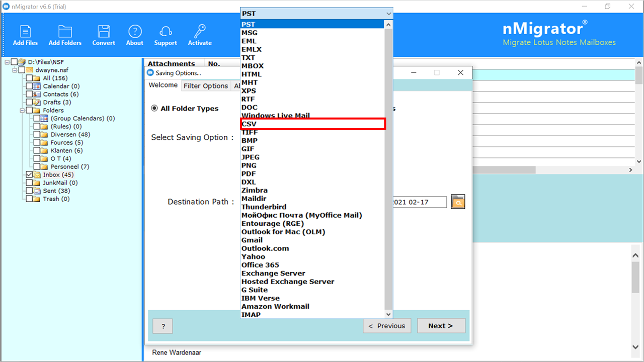Click the message list horizontal scrollbar right arrow

[631, 170]
